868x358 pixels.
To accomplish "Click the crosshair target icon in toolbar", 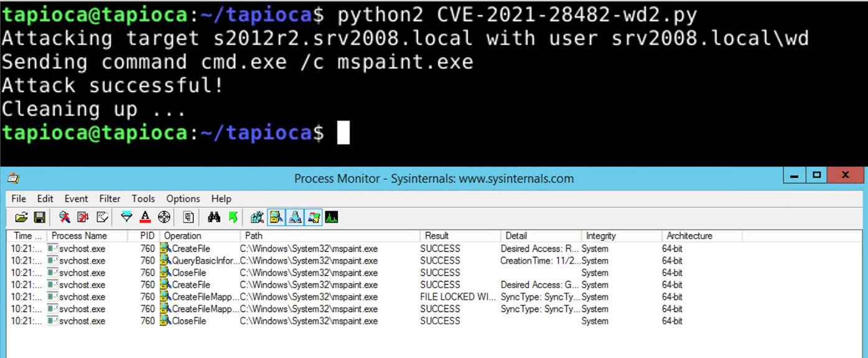I will [164, 218].
